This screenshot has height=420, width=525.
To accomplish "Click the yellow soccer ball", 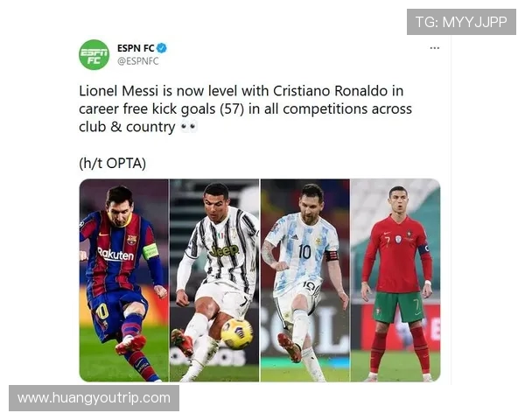I will tap(237, 334).
